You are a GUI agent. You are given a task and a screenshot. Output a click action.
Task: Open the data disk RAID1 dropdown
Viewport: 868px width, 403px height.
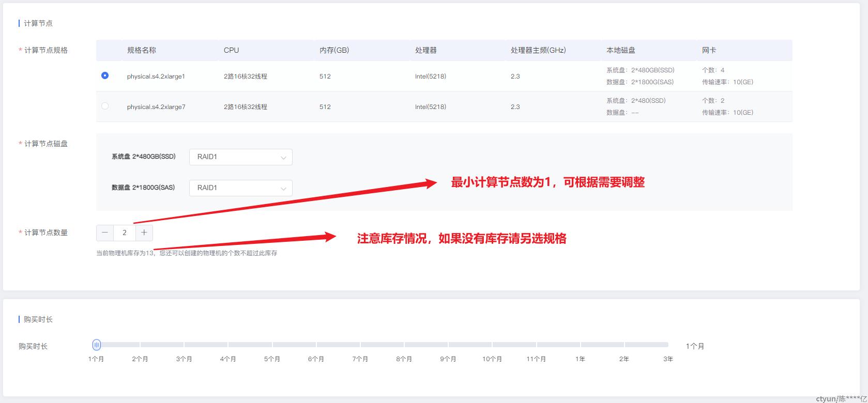[x=240, y=188]
